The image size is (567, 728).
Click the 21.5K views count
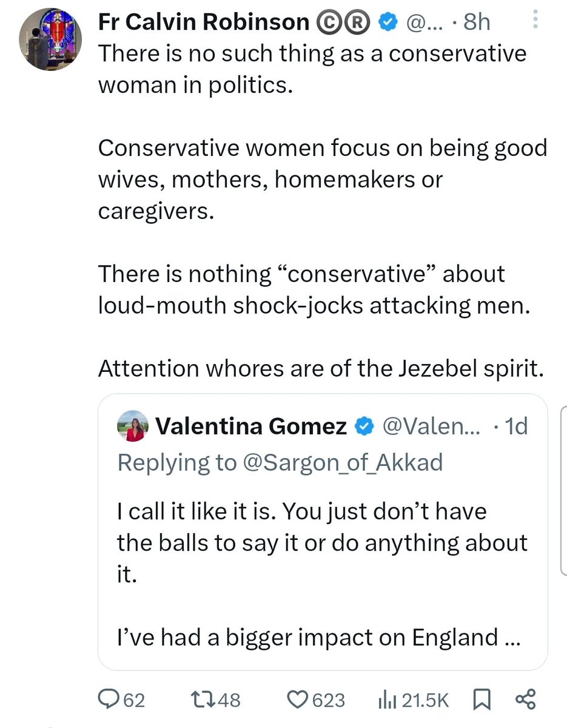coord(425,701)
